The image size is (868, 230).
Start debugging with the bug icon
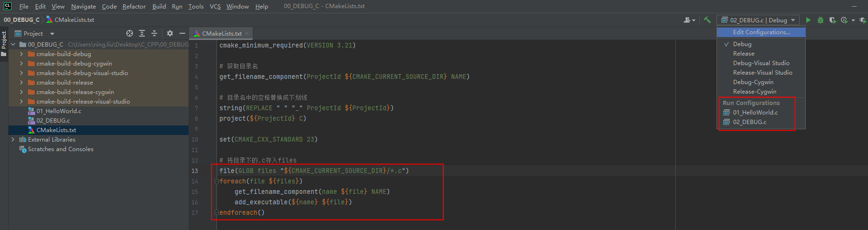tap(820, 20)
